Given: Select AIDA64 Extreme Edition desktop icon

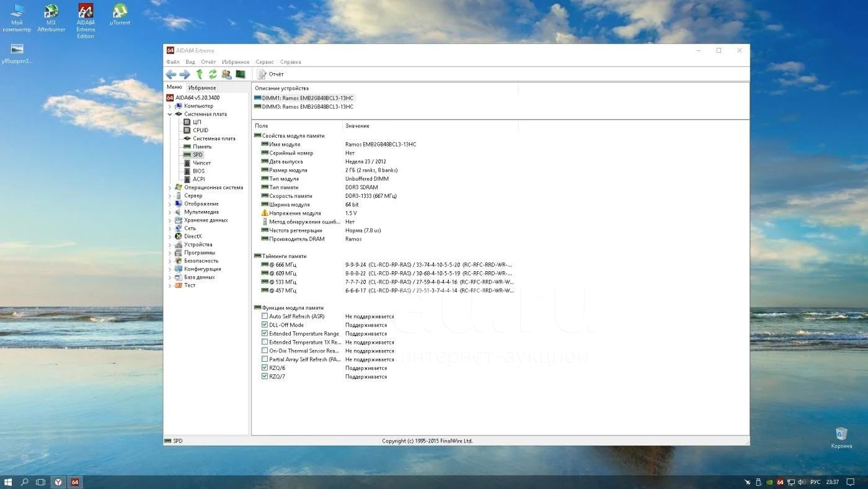Looking at the screenshot, I should (86, 21).
